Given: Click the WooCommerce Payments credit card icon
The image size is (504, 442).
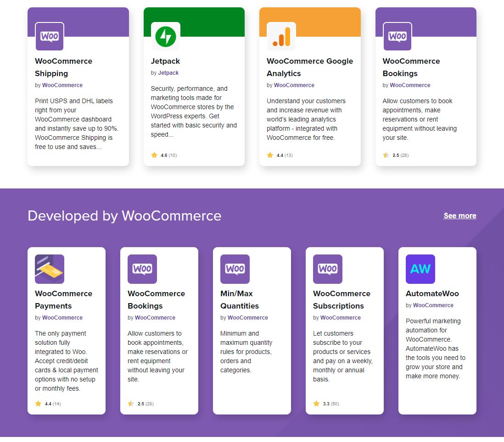Looking at the screenshot, I should click(x=50, y=269).
